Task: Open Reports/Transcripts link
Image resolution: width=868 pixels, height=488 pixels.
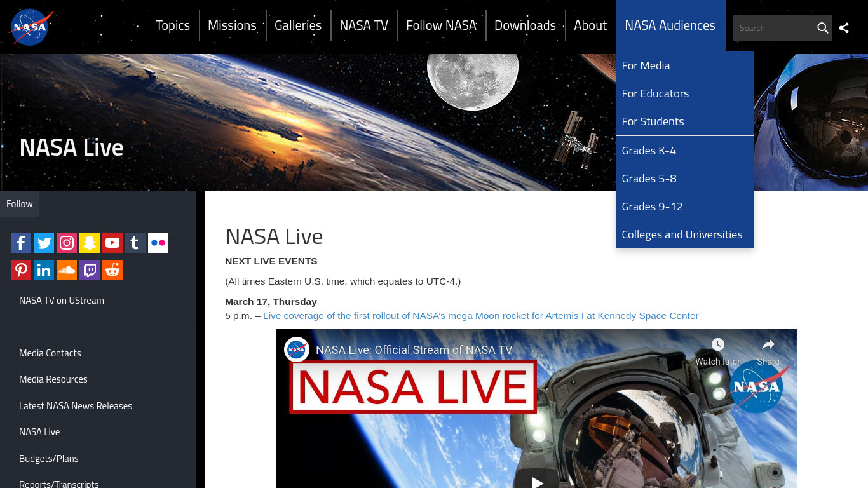Action: tap(59, 484)
